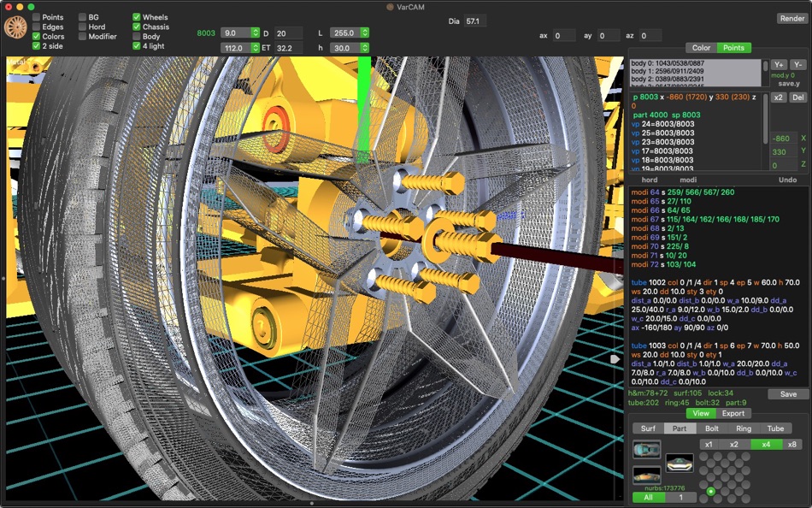Click the orange wheel icon in top-left corner

coord(15,27)
